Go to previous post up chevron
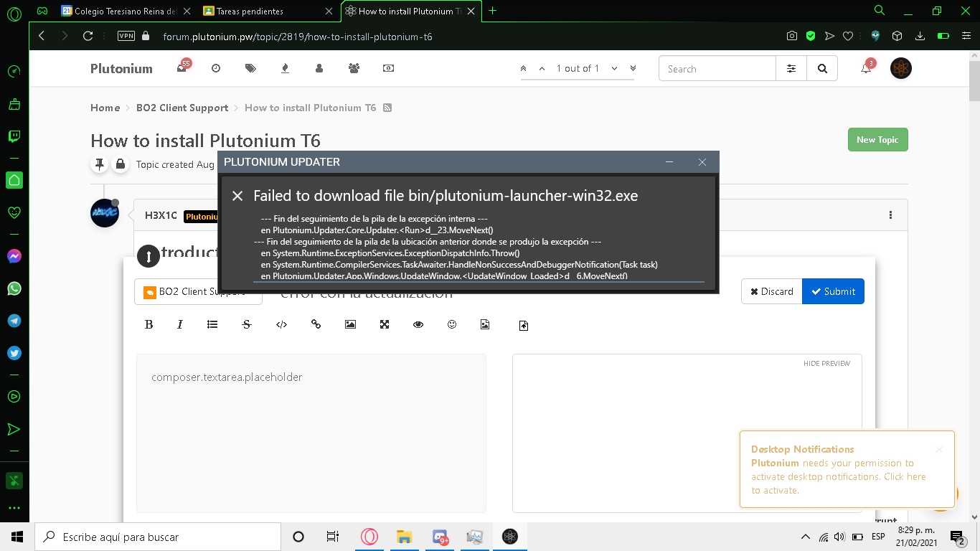 (x=542, y=68)
